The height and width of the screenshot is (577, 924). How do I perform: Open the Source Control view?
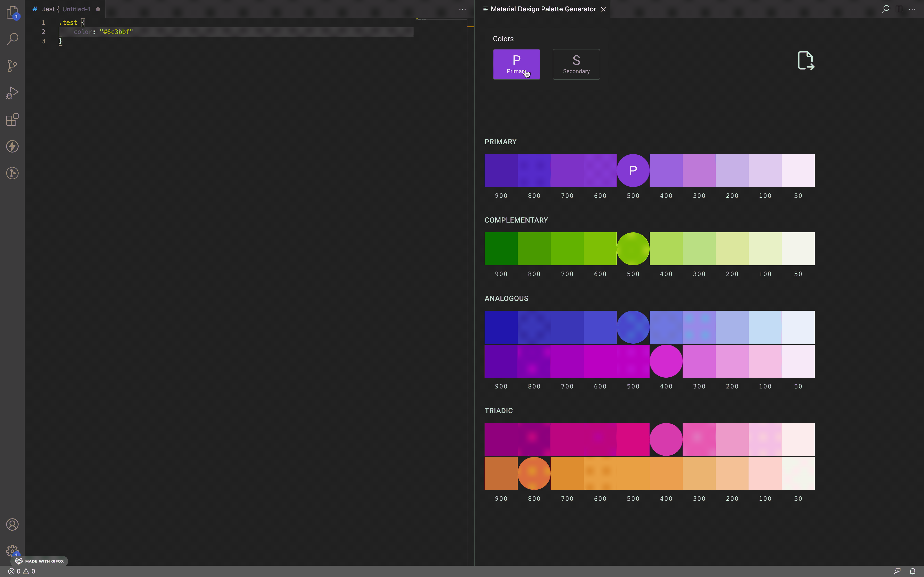(x=12, y=66)
